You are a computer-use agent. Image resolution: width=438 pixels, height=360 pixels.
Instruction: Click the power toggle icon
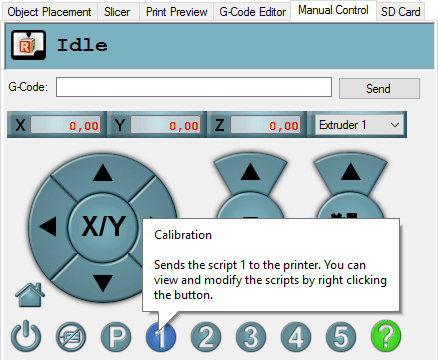point(26,337)
